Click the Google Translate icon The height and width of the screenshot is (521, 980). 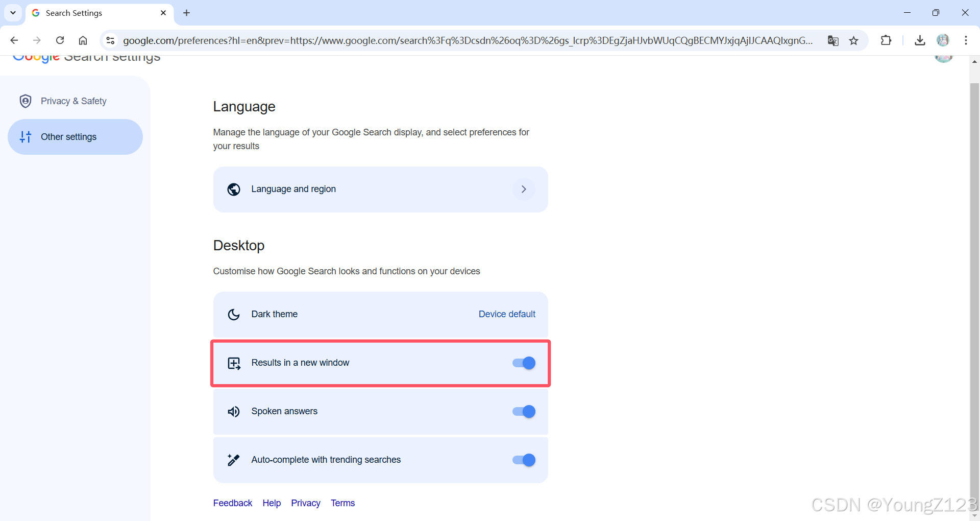coord(833,40)
